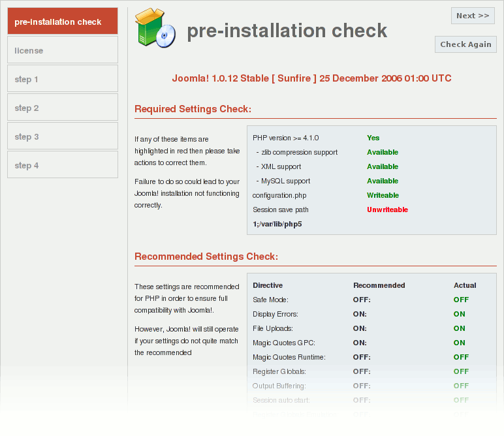Click the Register Globals: directive
The image size is (504, 436).
click(279, 372)
